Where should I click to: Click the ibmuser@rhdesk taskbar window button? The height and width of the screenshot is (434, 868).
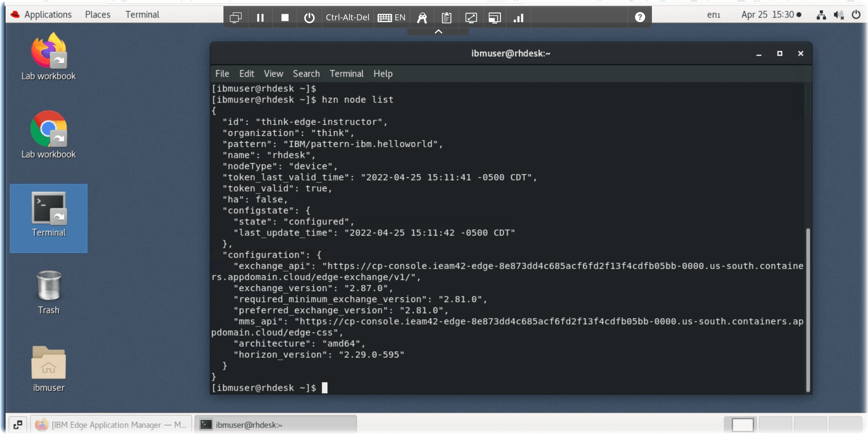pos(276,425)
